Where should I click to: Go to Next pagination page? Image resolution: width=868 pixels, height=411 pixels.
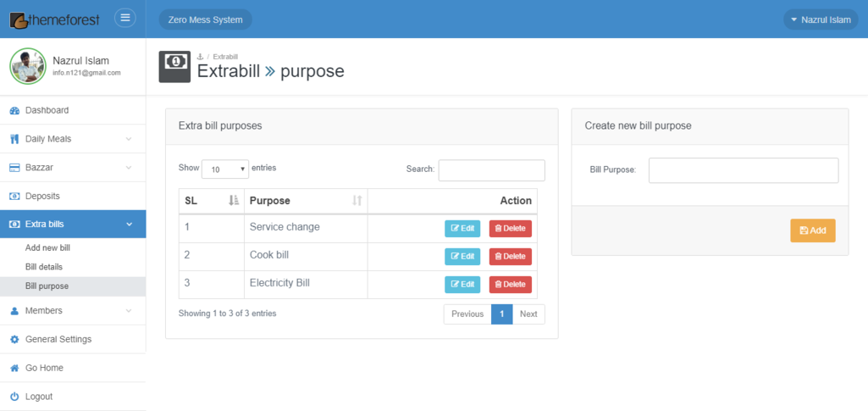click(528, 314)
